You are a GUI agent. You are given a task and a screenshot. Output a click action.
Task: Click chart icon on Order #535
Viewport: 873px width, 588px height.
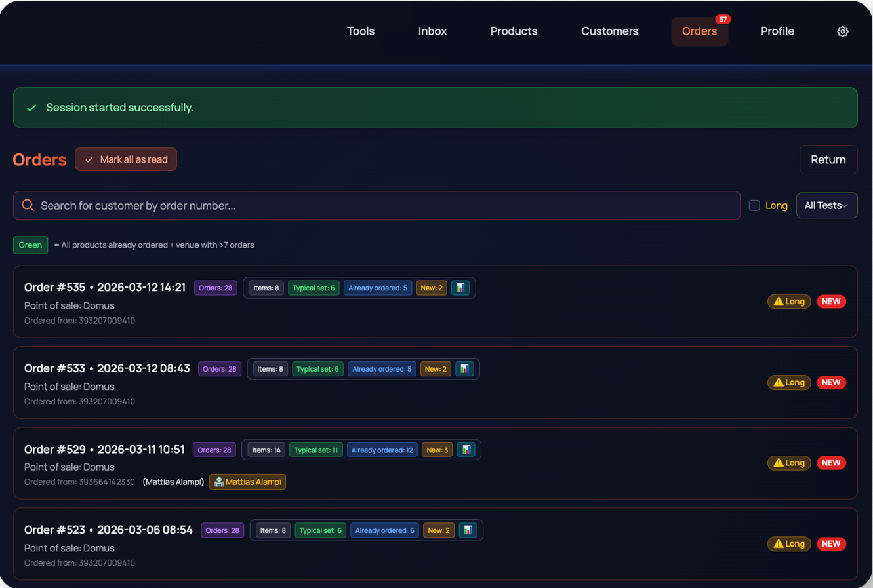(x=460, y=288)
